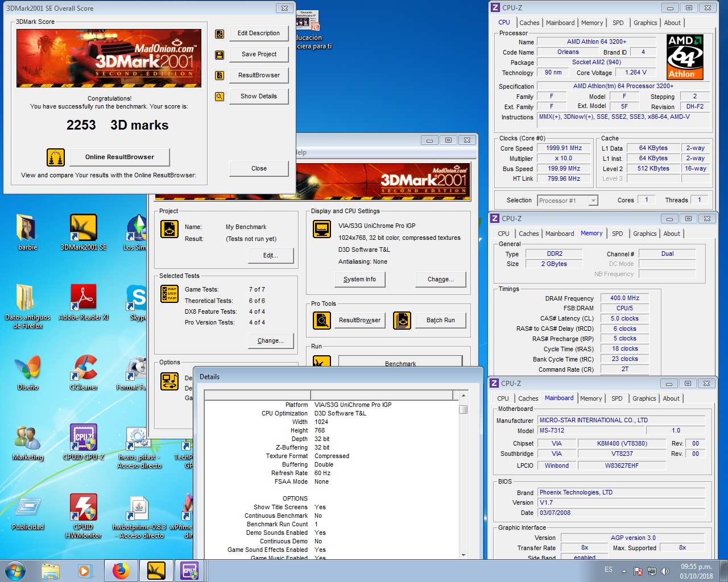Open the 3DMark2001 SE desktop shortcut
The height and width of the screenshot is (582, 728).
84,232
